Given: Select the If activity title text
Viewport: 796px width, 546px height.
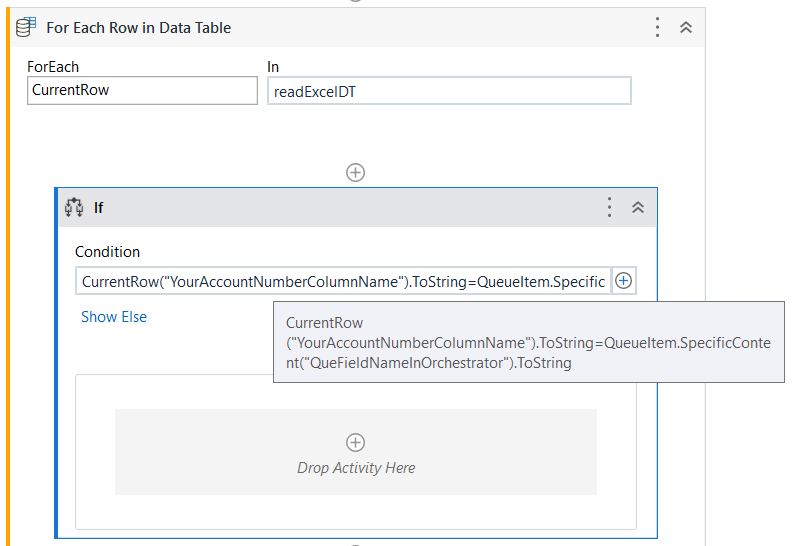Looking at the screenshot, I should (99, 208).
